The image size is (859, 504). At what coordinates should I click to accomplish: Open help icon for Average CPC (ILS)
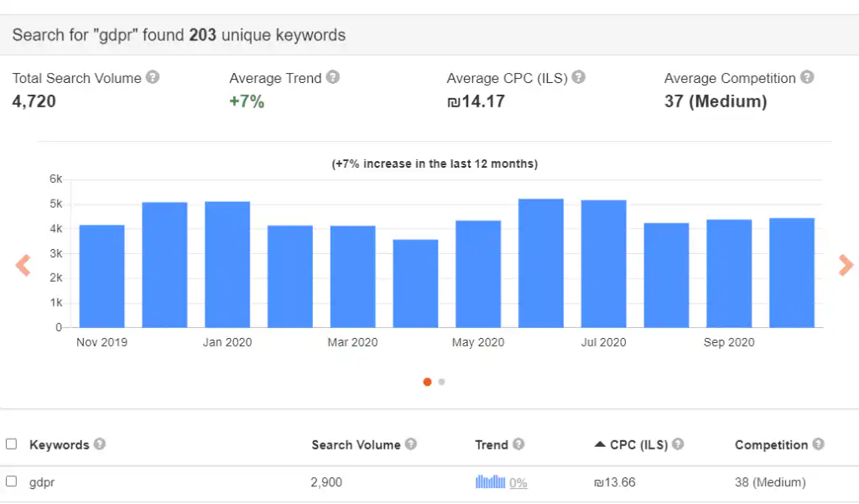click(579, 77)
